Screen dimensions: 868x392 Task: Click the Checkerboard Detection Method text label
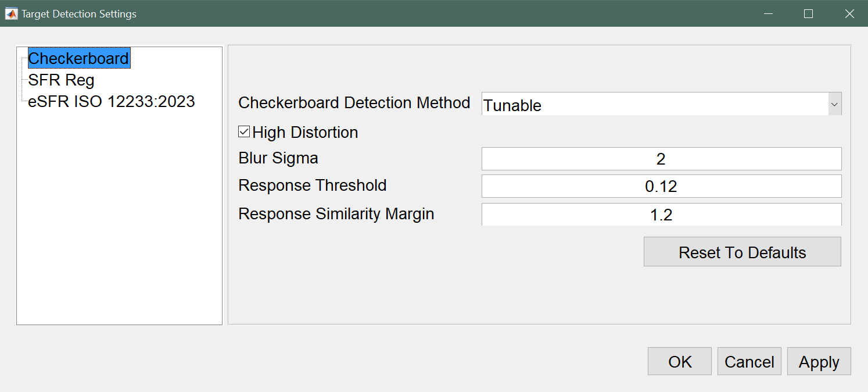354,102
